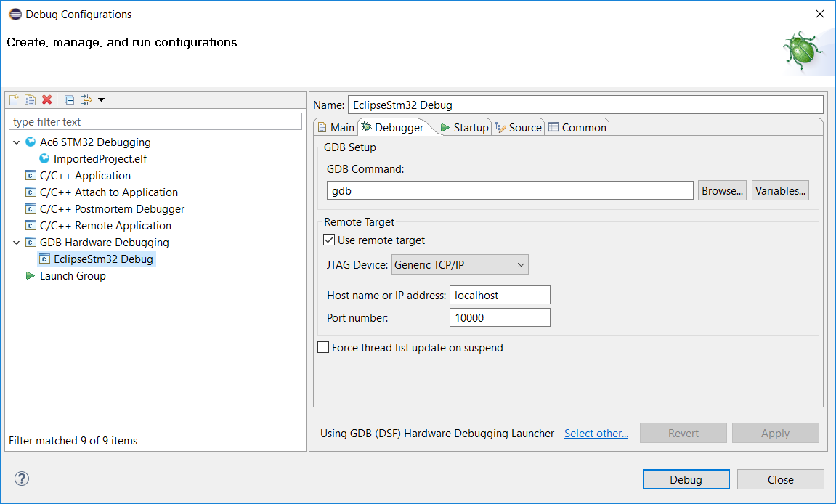Click the Filter launch configurations icon
The width and height of the screenshot is (836, 504).
click(86, 99)
